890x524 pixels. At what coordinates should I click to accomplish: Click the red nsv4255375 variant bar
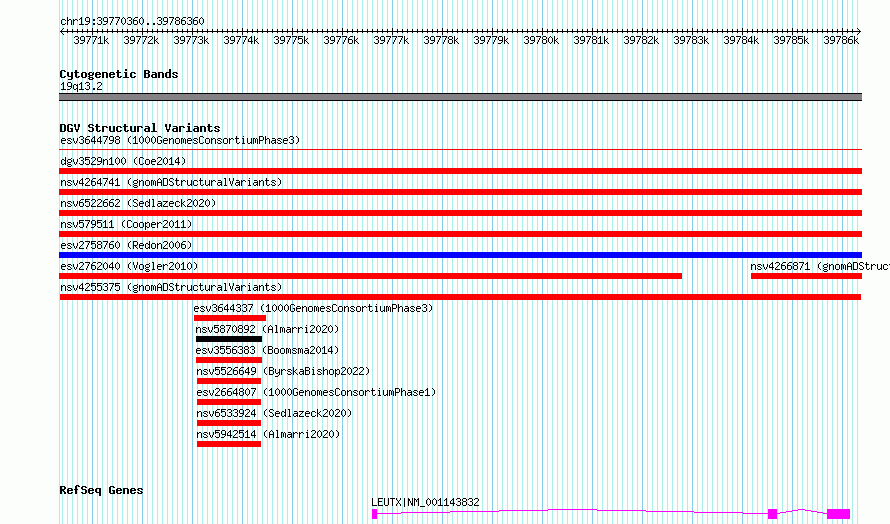point(460,297)
